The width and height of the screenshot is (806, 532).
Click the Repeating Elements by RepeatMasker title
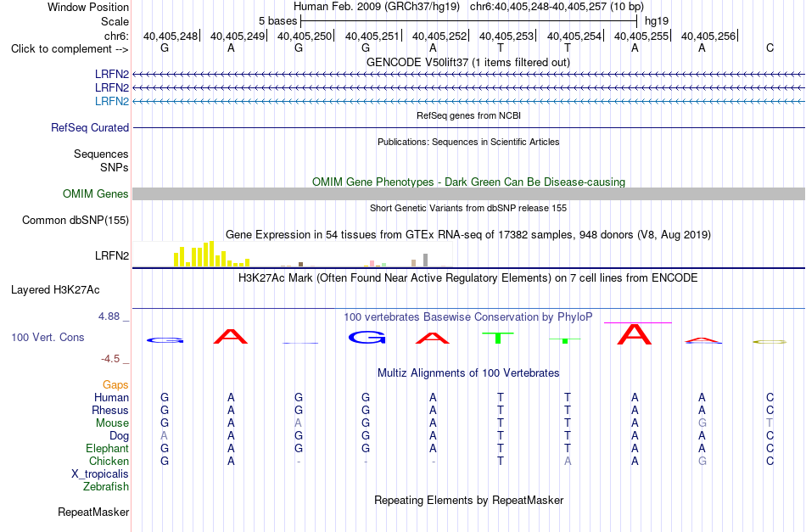click(469, 500)
